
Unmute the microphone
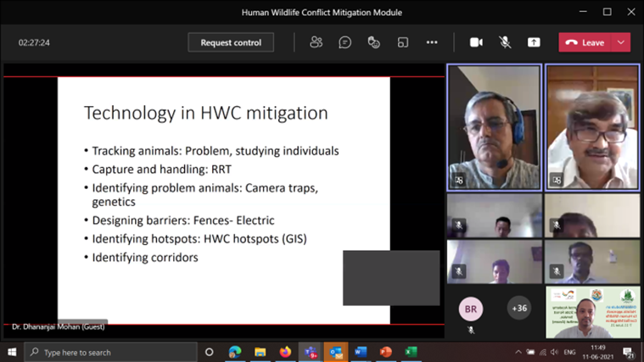coord(505,42)
